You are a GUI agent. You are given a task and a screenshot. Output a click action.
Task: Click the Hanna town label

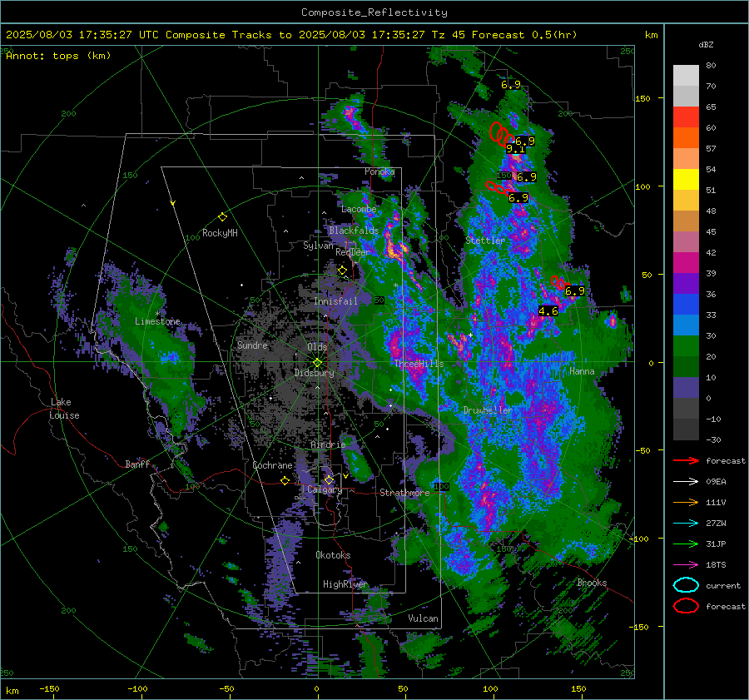tap(582, 371)
